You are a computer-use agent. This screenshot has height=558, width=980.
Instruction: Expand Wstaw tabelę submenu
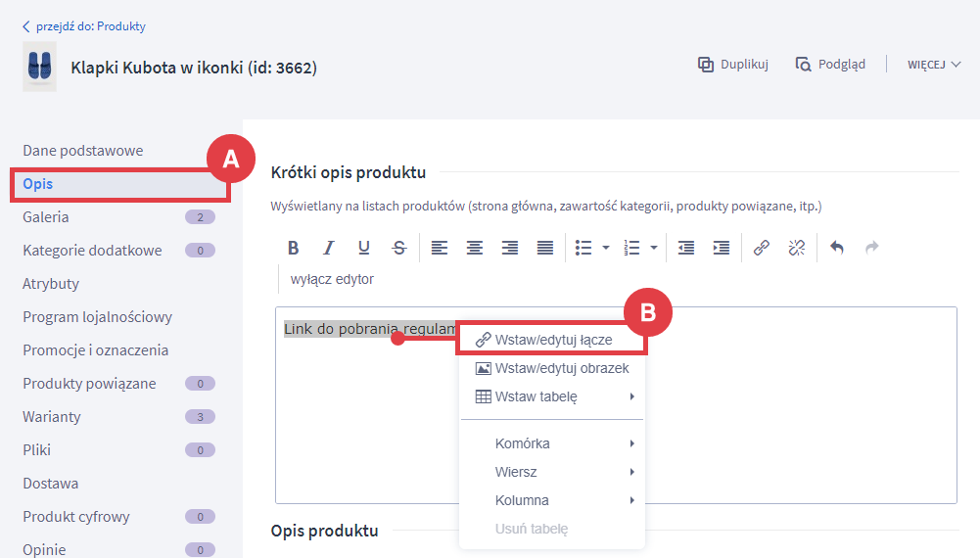pos(553,396)
